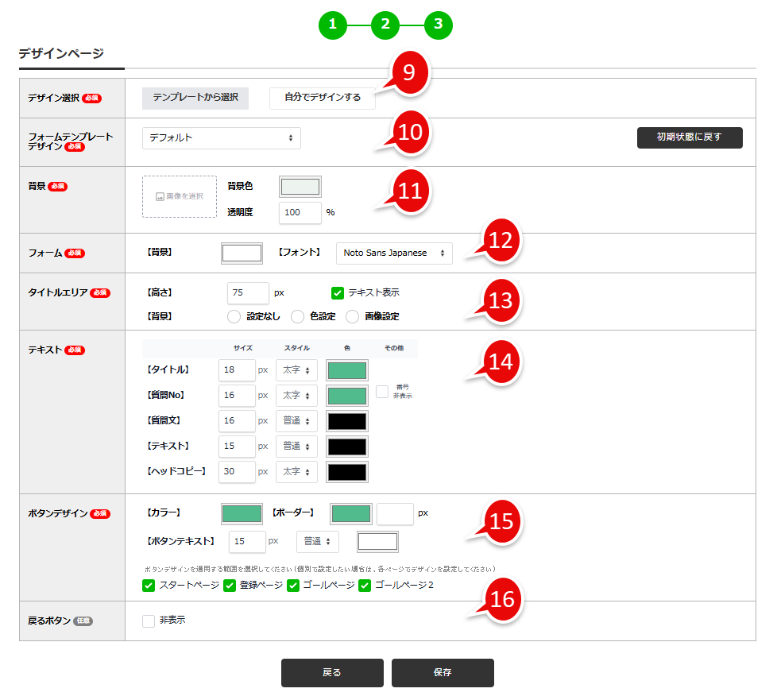Click the 背景色 color swatch
The width and height of the screenshot is (777, 700).
coord(300,187)
